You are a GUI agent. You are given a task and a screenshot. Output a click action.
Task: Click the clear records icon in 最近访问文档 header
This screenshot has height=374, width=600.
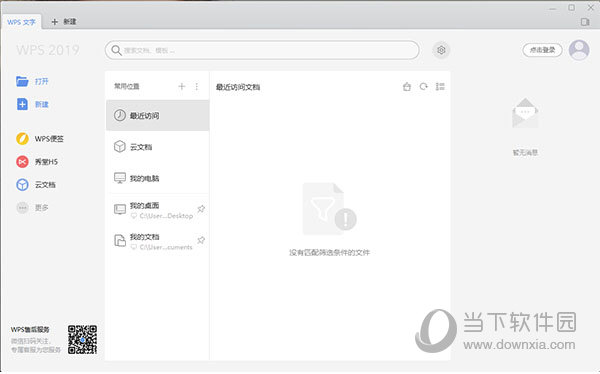coord(407,87)
